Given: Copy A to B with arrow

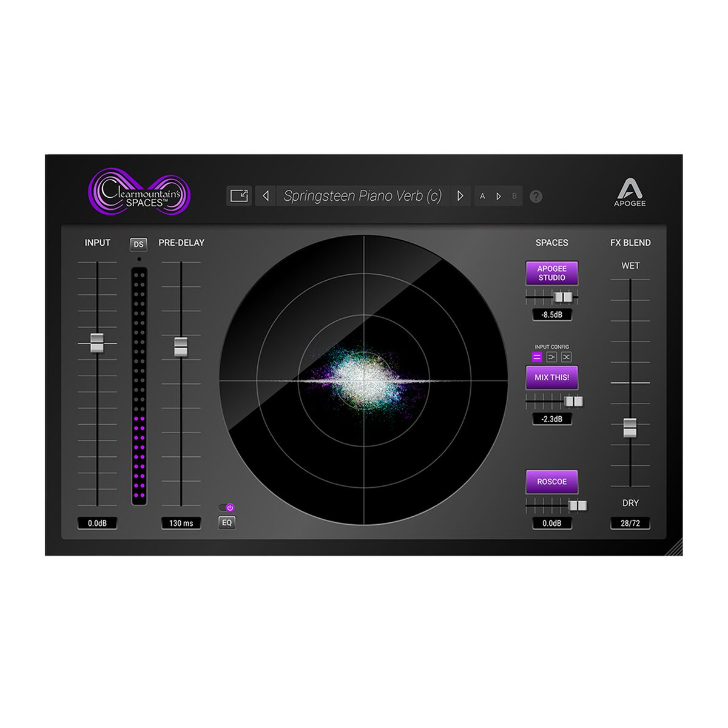Looking at the screenshot, I should (499, 196).
